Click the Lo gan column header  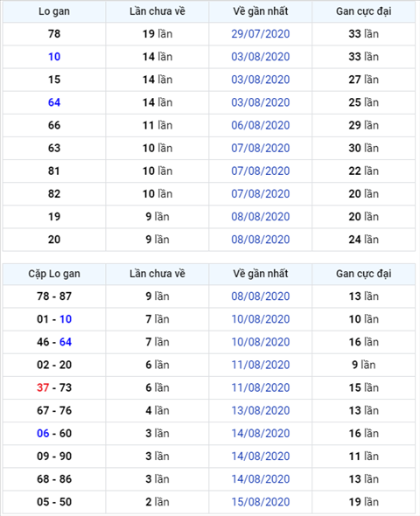tap(54, 11)
